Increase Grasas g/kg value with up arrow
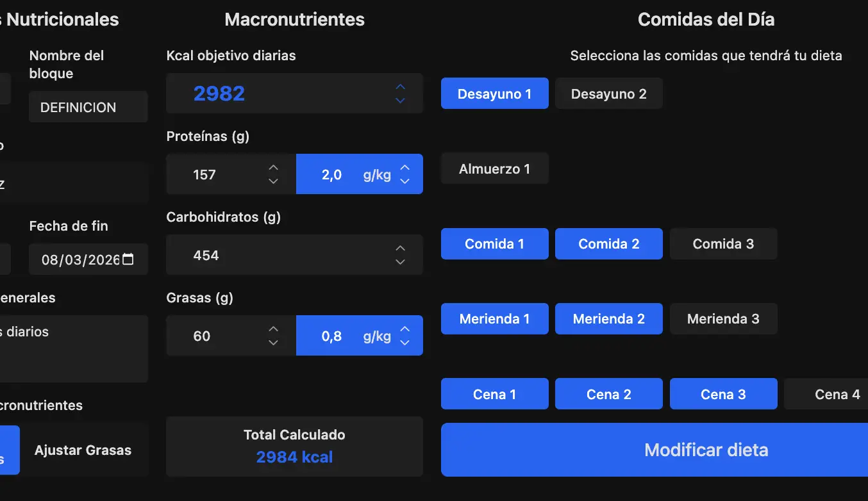 pos(405,329)
